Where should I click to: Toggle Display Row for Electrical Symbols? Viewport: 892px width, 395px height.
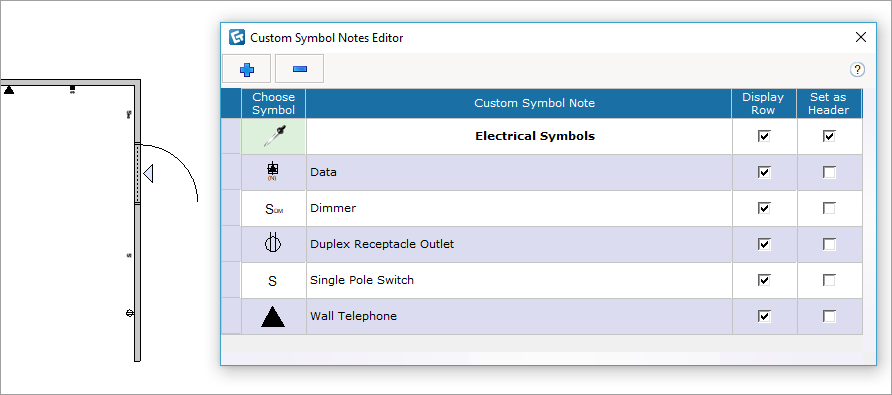[764, 136]
